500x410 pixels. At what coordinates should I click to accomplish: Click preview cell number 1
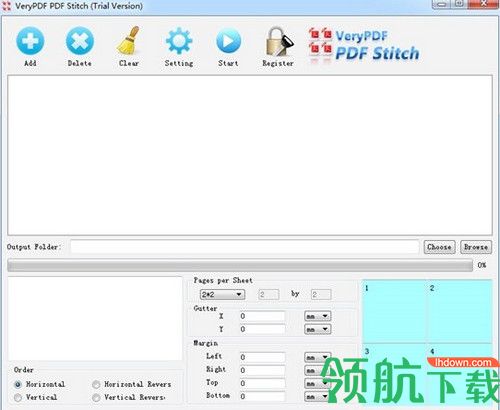[x=394, y=312]
